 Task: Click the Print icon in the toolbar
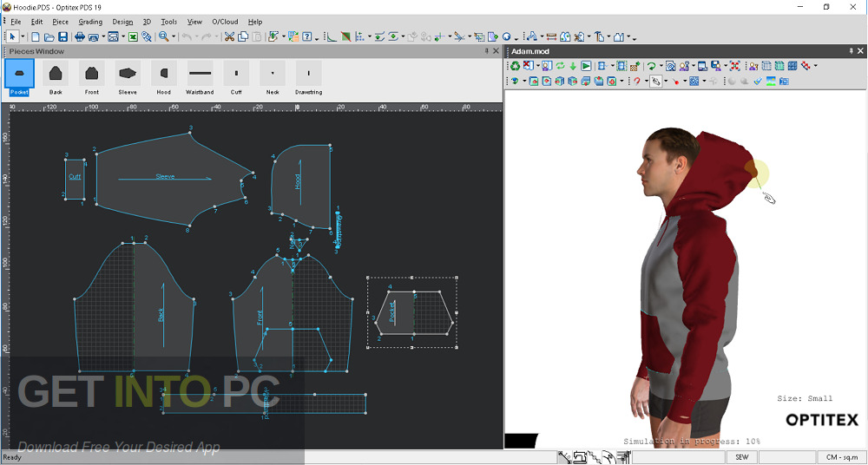coord(80,37)
